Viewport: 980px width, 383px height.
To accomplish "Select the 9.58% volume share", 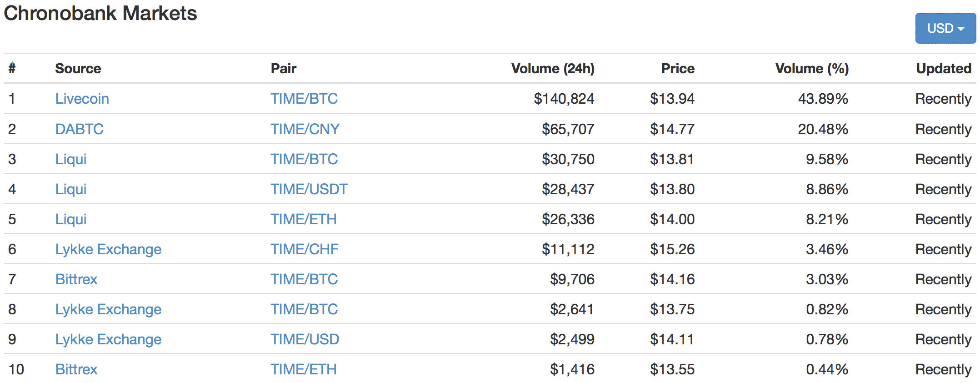I will pos(827,159).
